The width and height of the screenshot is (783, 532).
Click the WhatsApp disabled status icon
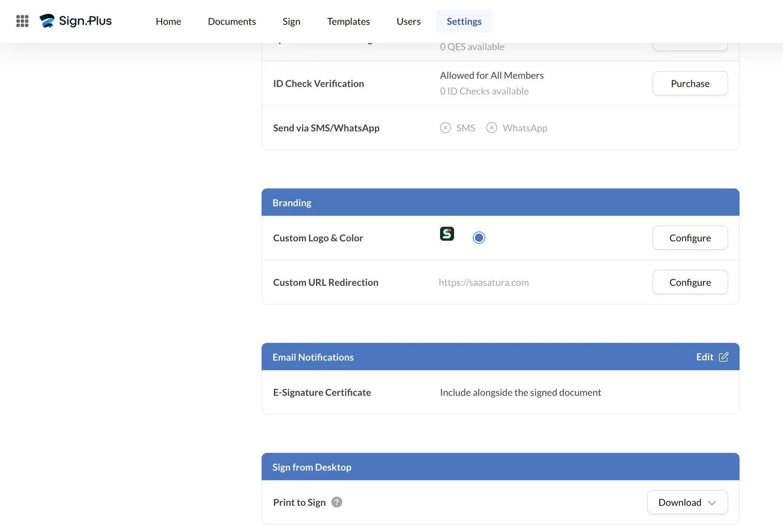pos(492,128)
